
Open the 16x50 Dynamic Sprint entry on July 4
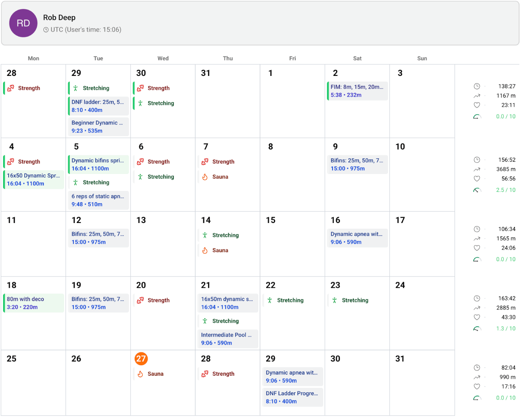coord(33,179)
